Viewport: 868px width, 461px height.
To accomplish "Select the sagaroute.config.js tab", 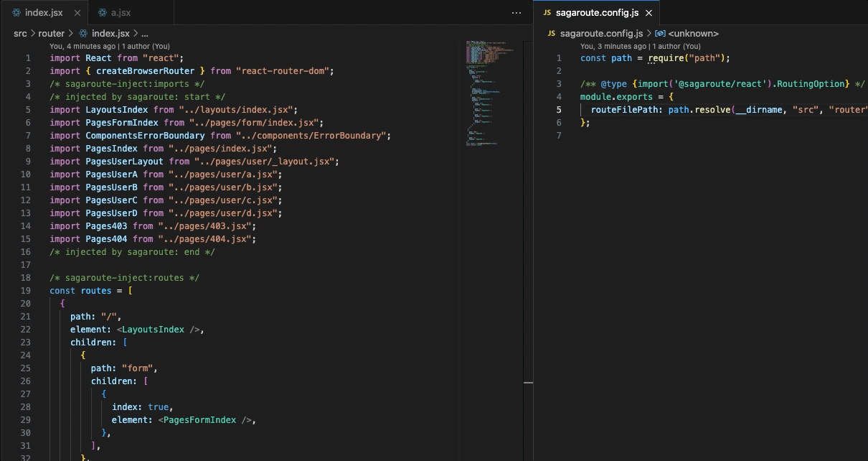I will tap(597, 12).
